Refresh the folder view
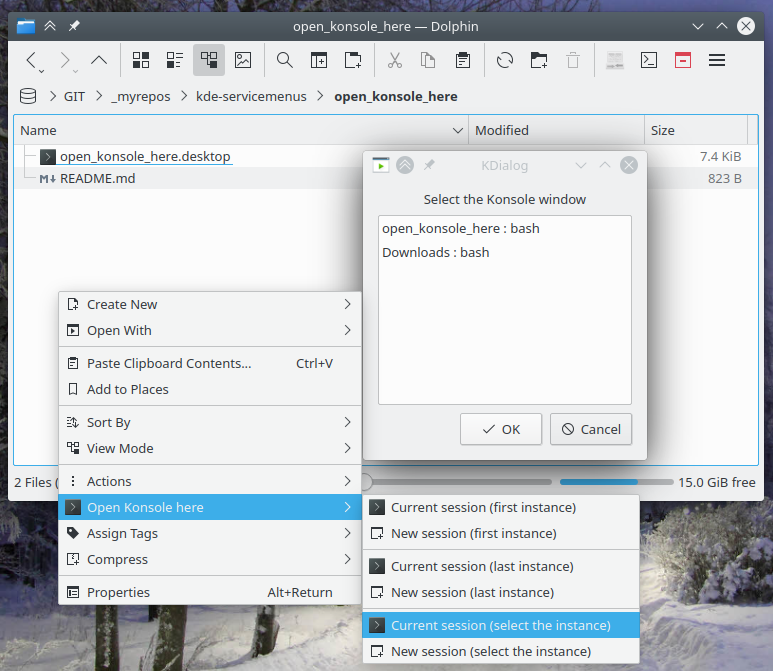Screen dimensions: 773x671 pyautogui.click(x=505, y=60)
